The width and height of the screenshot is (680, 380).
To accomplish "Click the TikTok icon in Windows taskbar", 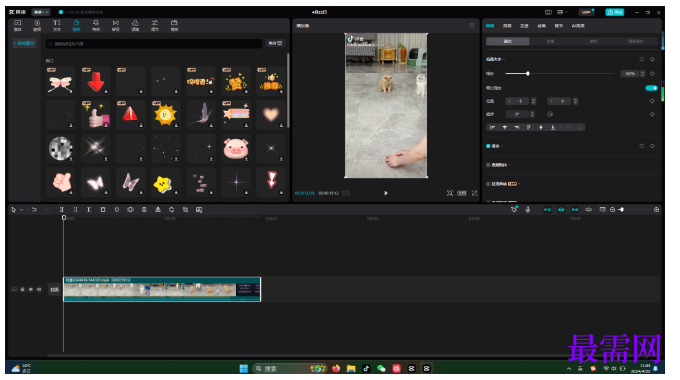I will pos(366,368).
